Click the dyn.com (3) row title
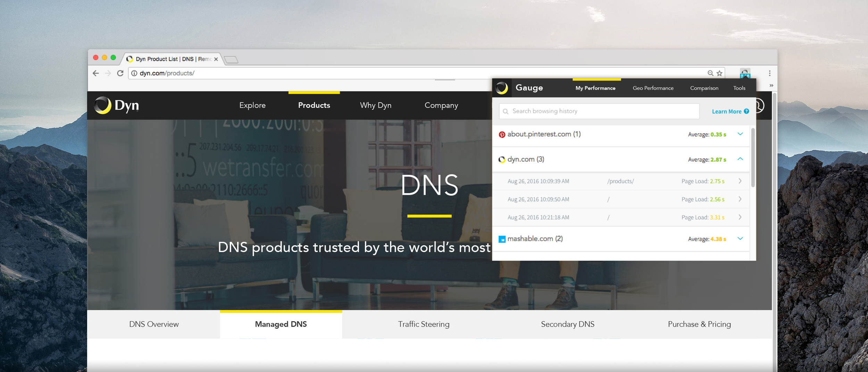This screenshot has height=372, width=868. [x=526, y=159]
